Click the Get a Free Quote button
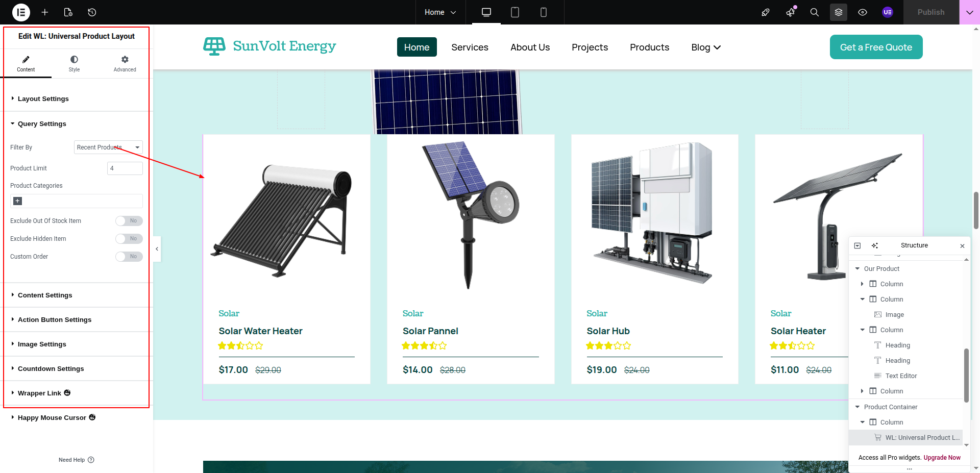 tap(876, 47)
